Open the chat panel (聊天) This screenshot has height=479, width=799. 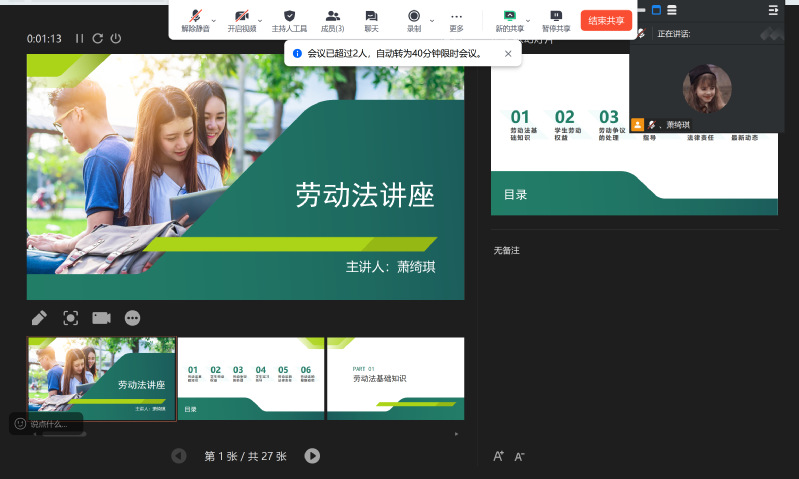[371, 20]
